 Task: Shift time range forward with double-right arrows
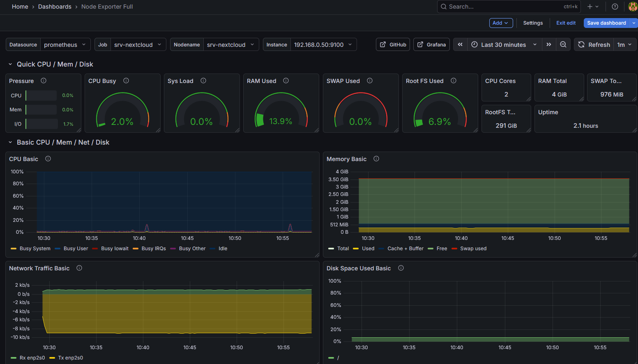click(x=549, y=44)
